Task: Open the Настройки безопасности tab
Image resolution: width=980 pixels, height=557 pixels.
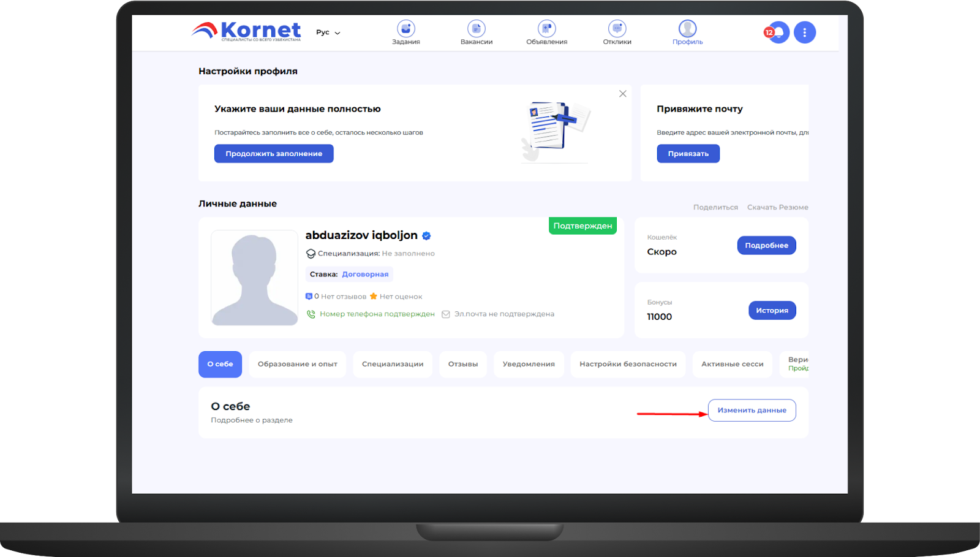Action: [x=628, y=364]
